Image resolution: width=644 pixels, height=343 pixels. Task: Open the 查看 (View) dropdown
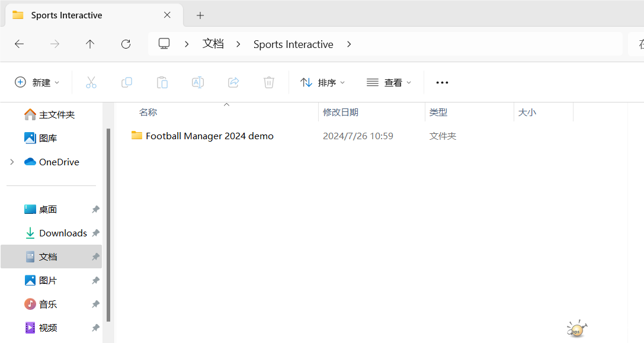click(x=389, y=82)
